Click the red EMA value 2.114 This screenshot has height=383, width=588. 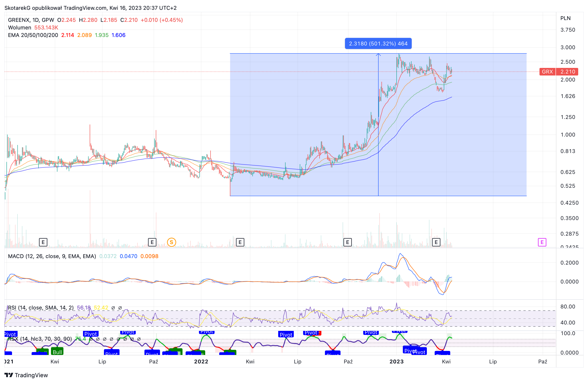click(x=68, y=35)
